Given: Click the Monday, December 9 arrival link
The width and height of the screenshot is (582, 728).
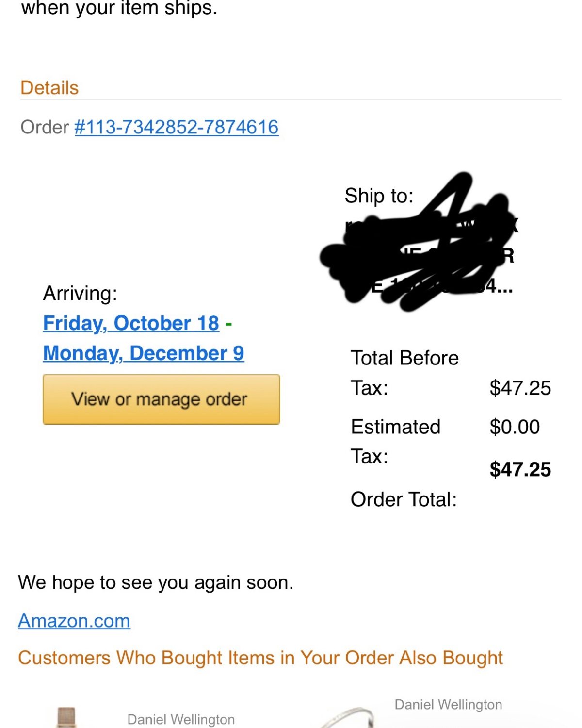Looking at the screenshot, I should pyautogui.click(x=144, y=353).
